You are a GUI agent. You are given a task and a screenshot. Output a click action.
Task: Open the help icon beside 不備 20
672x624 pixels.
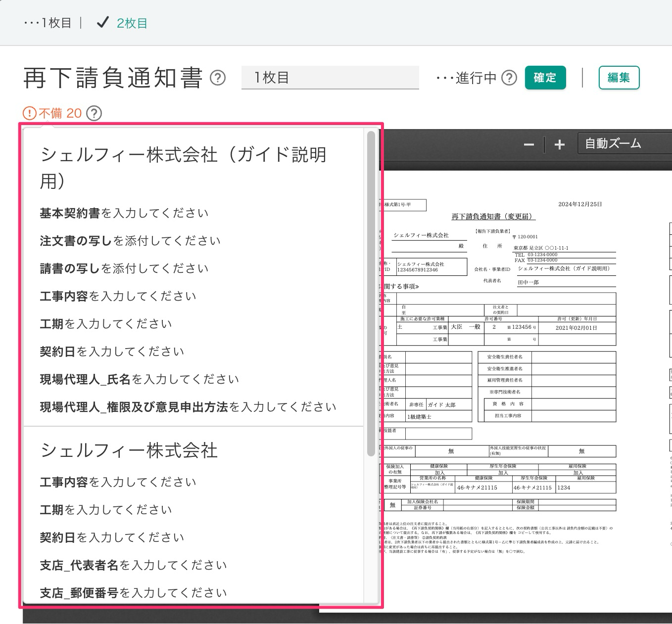click(94, 113)
